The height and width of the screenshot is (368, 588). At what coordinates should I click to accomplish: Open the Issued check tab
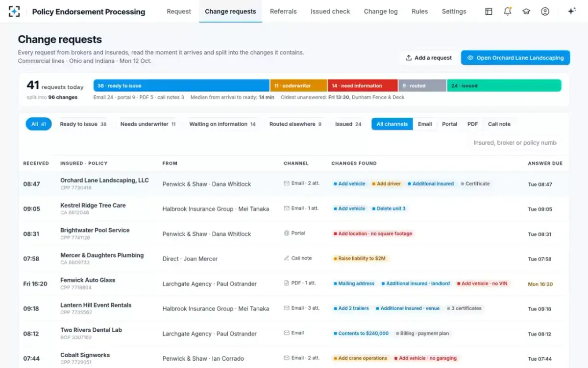point(330,11)
